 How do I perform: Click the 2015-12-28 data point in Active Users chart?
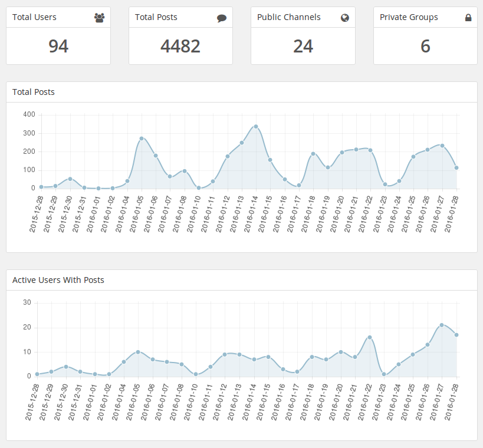tap(37, 374)
